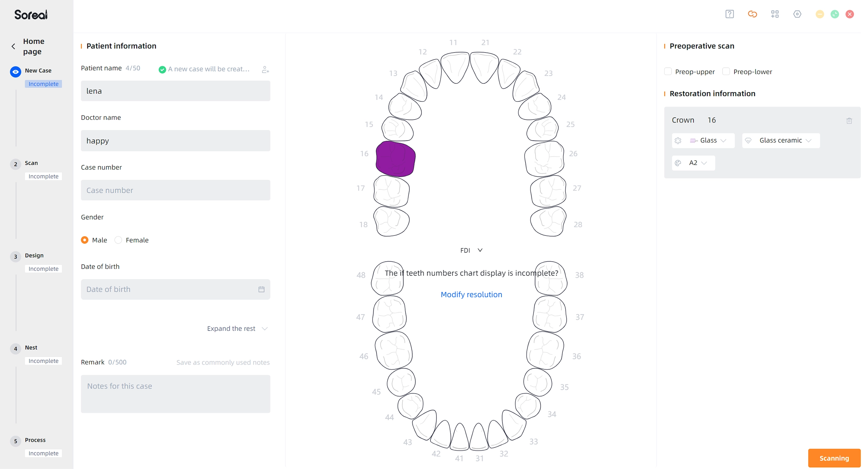
Task: Go to the Design step in sidebar
Action: tap(34, 255)
